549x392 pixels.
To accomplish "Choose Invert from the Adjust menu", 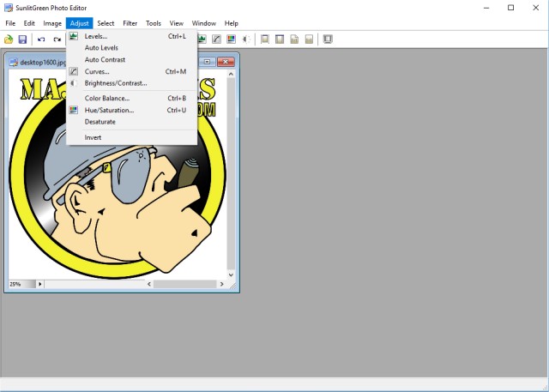I will pyautogui.click(x=93, y=137).
